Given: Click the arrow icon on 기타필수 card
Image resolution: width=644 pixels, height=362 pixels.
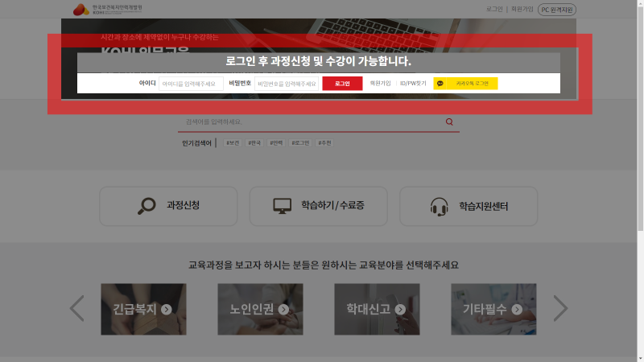Looking at the screenshot, I should pos(517,309).
